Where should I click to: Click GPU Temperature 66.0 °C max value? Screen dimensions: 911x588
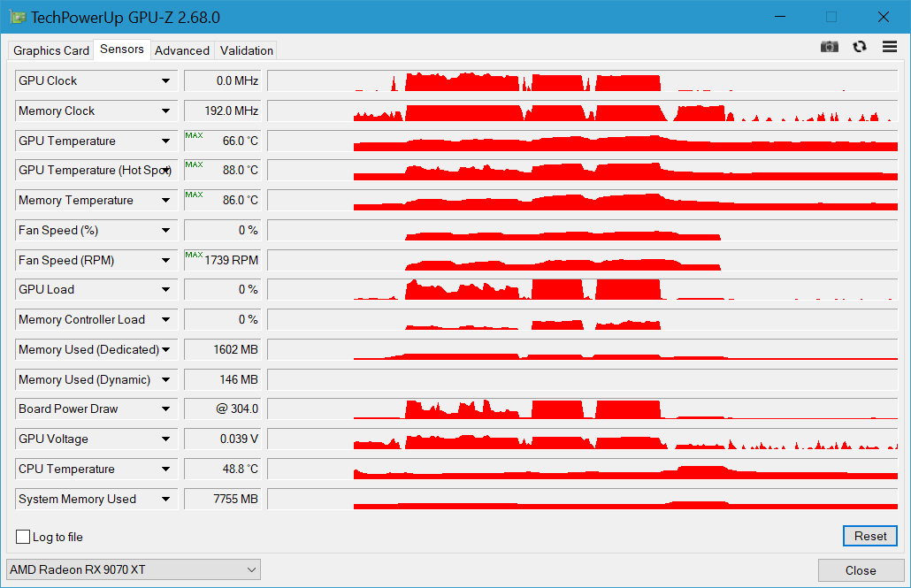(x=223, y=141)
